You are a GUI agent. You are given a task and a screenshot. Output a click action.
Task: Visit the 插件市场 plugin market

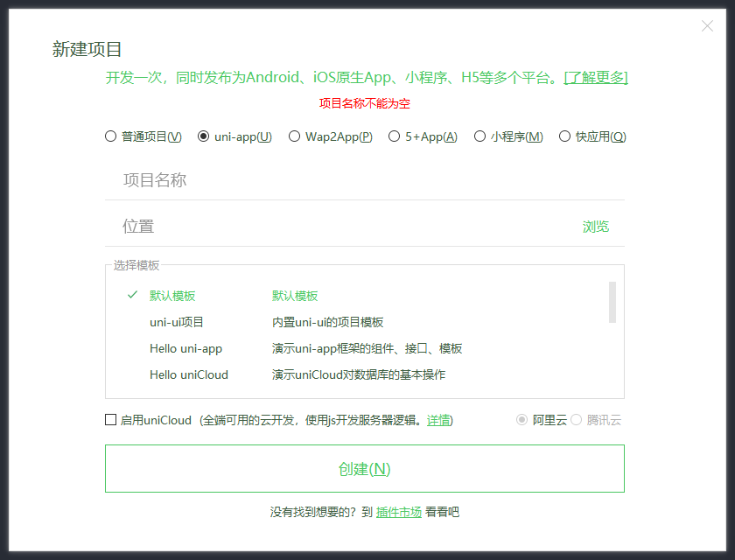tap(399, 512)
